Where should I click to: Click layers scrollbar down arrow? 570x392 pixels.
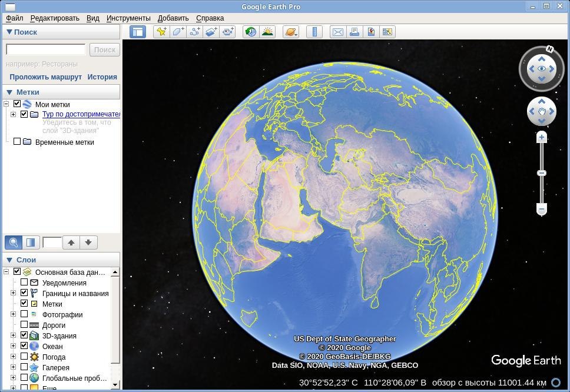tap(115, 384)
